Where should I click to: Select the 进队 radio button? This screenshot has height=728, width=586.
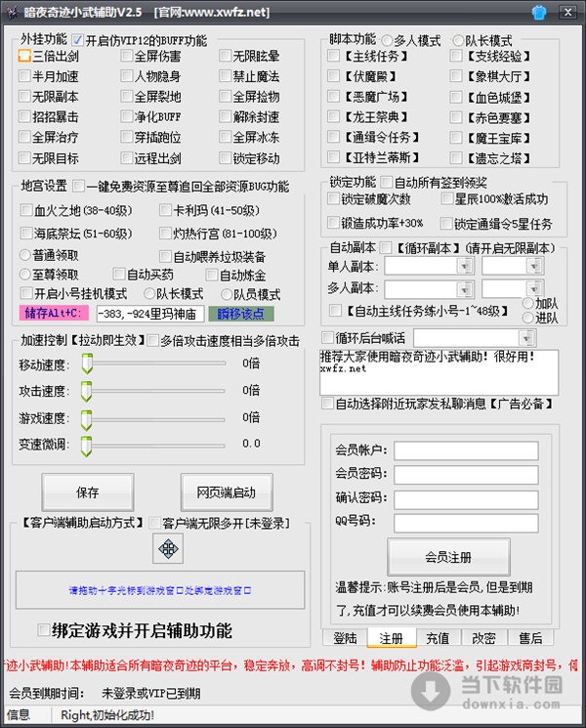[528, 318]
